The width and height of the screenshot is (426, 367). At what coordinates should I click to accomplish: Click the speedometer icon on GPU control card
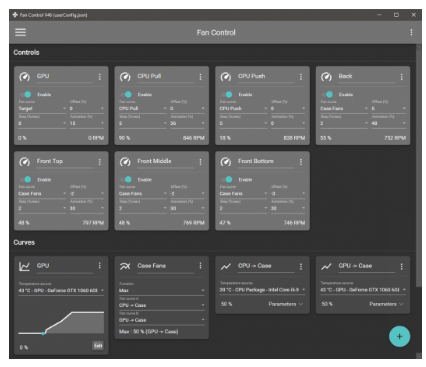(24, 77)
